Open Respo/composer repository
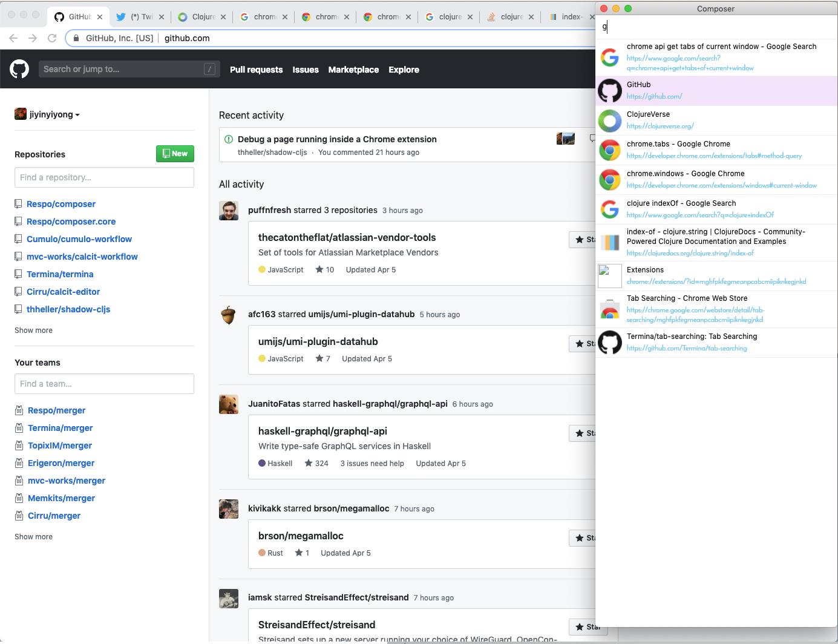Image resolution: width=838 pixels, height=644 pixels. (x=61, y=204)
